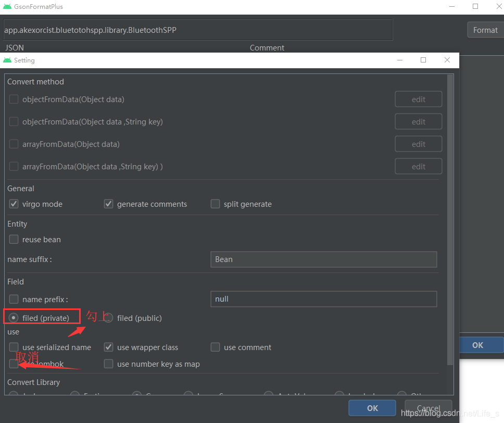
Task: Disable the use wrapper class checkbox
Action: pos(108,347)
